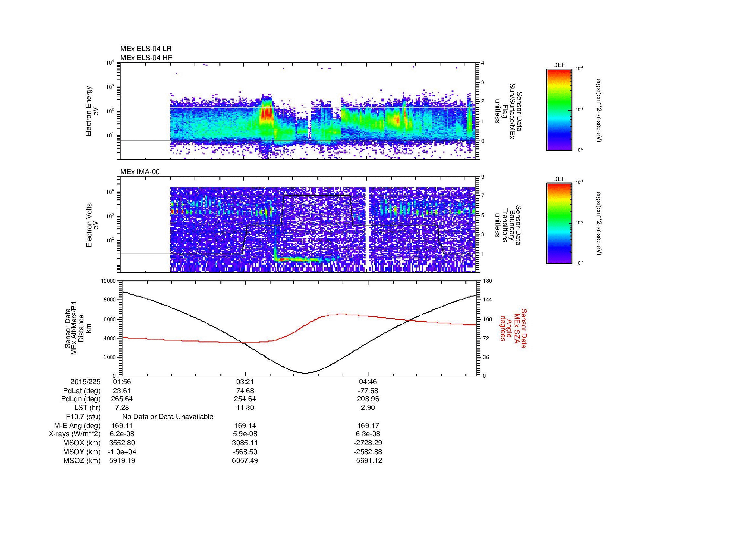Click the top DEF color bar
The width and height of the screenshot is (756, 534).
click(559, 110)
